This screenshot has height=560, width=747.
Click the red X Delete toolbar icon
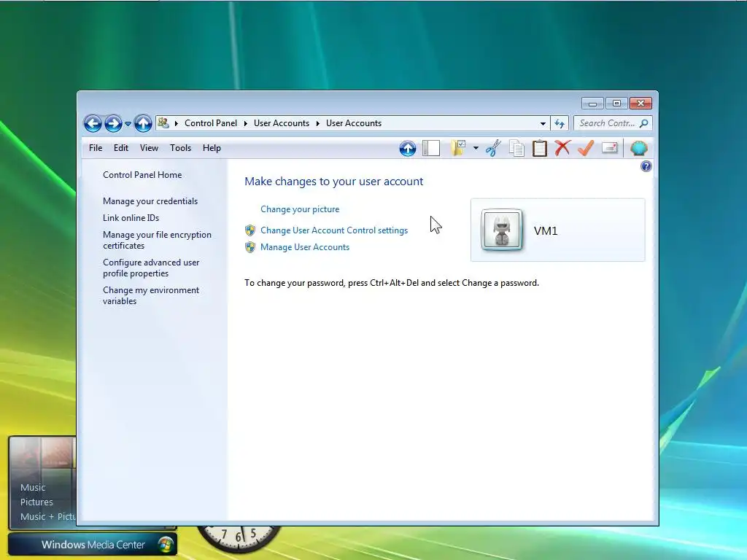click(x=562, y=148)
